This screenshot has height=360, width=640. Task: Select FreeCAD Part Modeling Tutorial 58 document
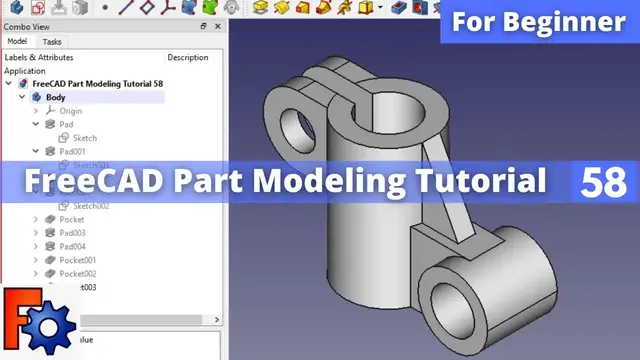coord(98,84)
